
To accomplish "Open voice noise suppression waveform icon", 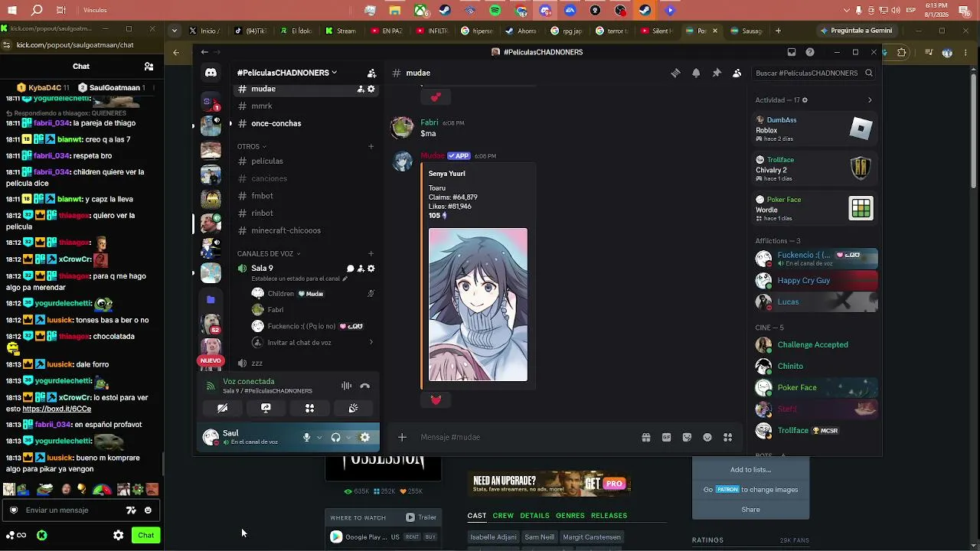I will [x=346, y=386].
